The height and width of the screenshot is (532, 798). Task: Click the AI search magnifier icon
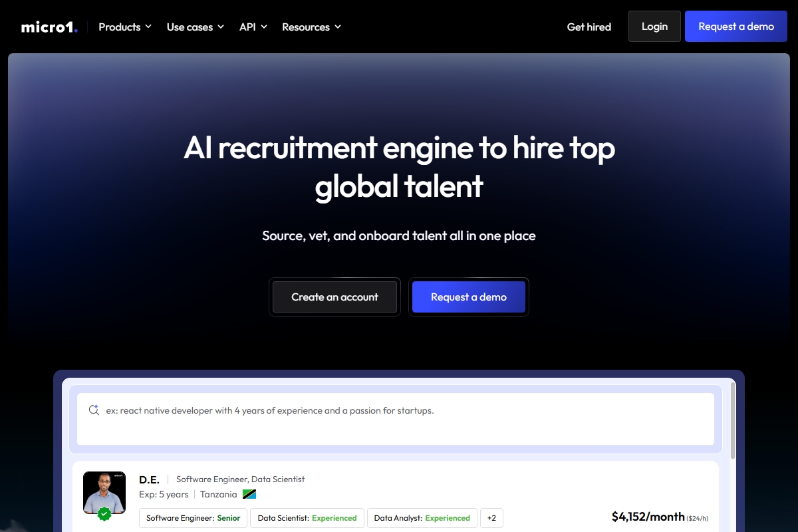coord(94,410)
